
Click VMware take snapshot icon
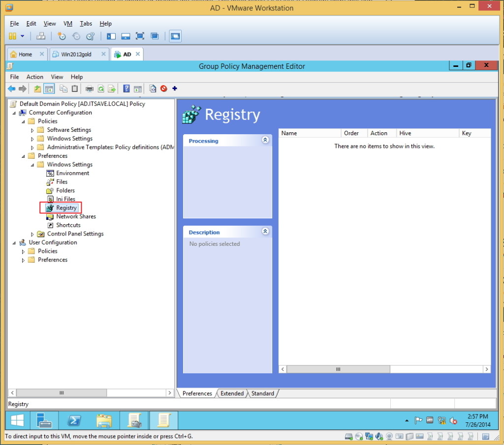[62, 36]
